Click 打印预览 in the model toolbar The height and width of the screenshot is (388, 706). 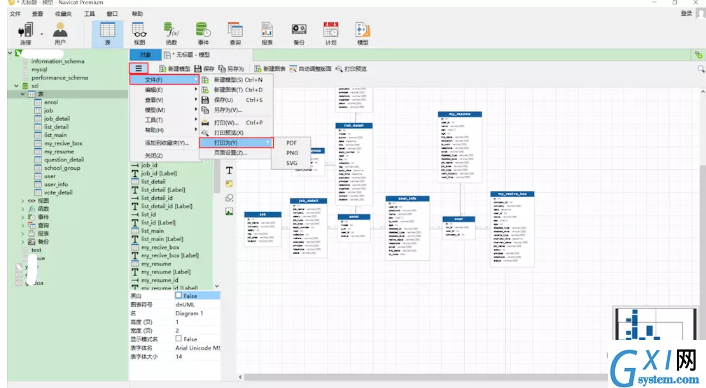[351, 69]
